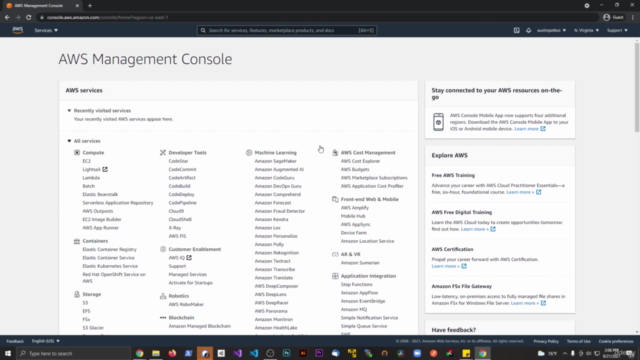The image size is (640, 360).
Task: Open the AWS Amplify link
Action: click(x=355, y=207)
